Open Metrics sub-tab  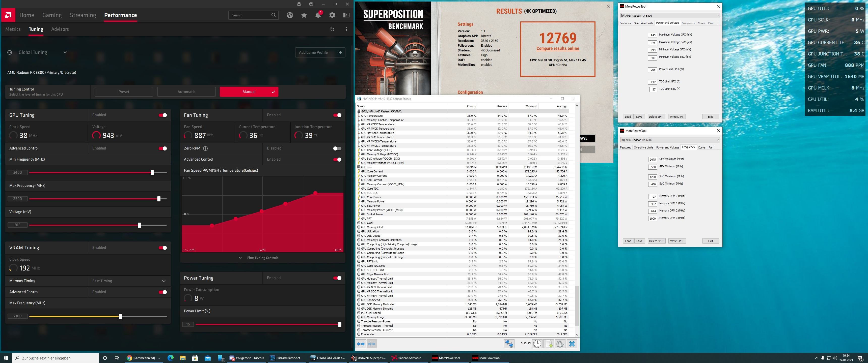[13, 29]
